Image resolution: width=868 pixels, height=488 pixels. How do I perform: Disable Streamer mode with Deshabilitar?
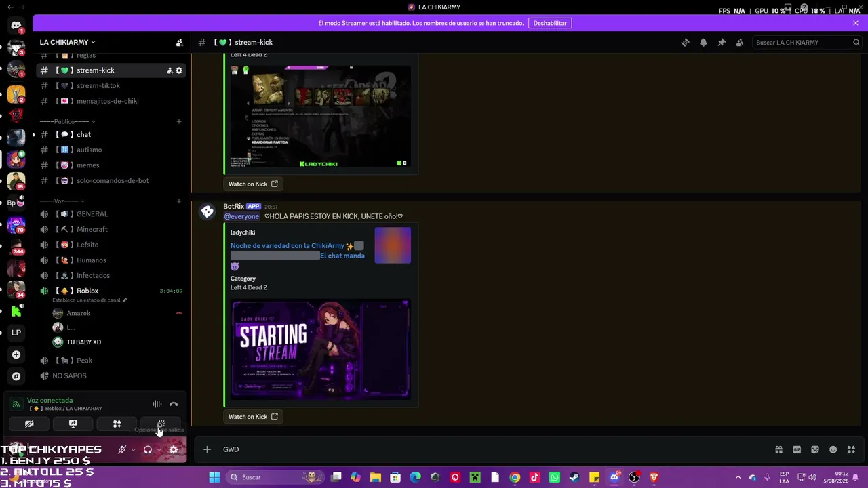[550, 23]
